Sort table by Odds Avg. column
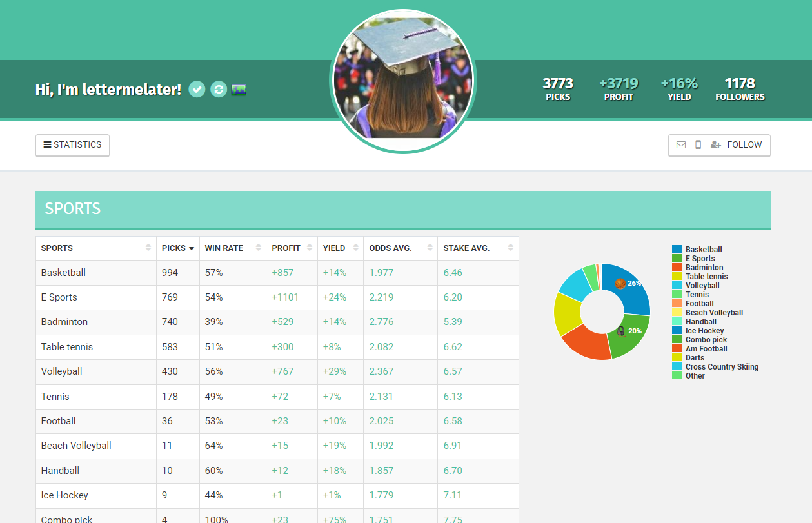This screenshot has width=812, height=523. pos(401,248)
